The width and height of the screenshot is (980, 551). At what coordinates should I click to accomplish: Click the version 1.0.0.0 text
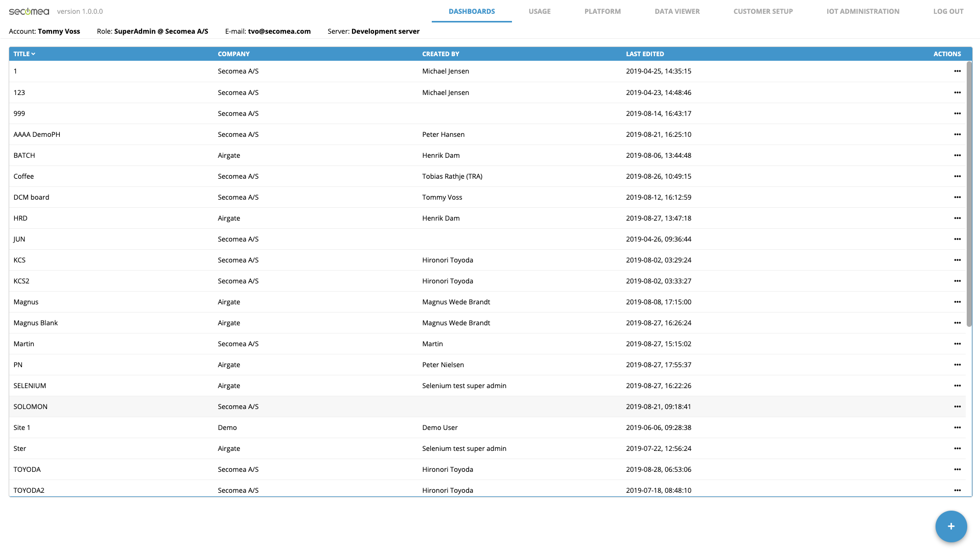pyautogui.click(x=80, y=11)
